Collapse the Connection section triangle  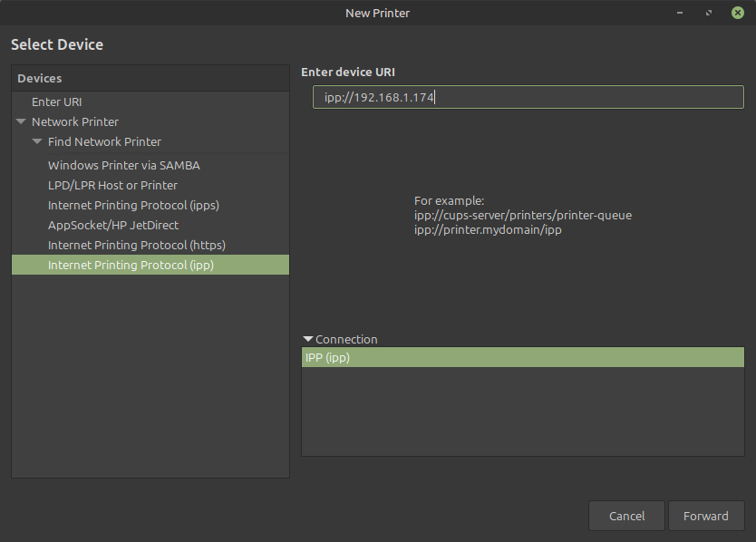[308, 339]
